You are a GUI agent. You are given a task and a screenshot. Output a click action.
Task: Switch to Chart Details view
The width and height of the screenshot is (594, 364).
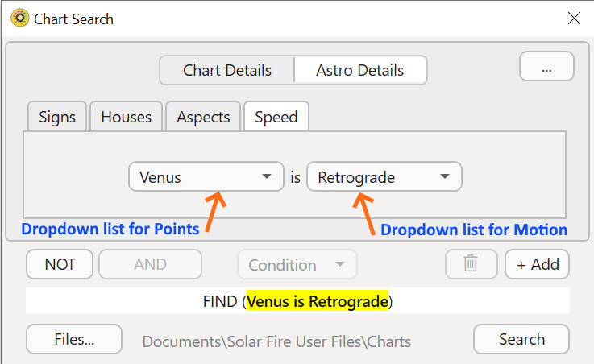click(x=227, y=70)
